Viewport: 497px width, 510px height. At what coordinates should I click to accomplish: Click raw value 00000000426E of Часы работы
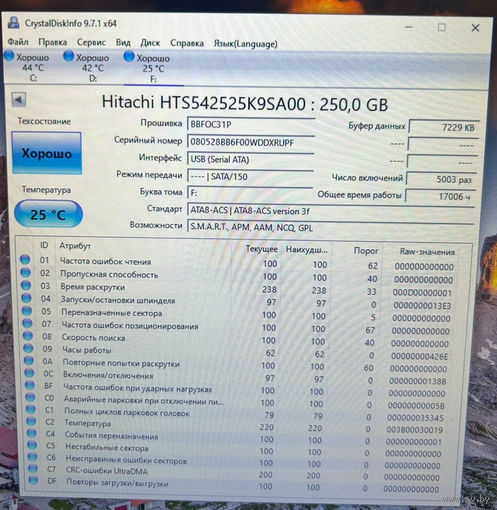point(419,356)
